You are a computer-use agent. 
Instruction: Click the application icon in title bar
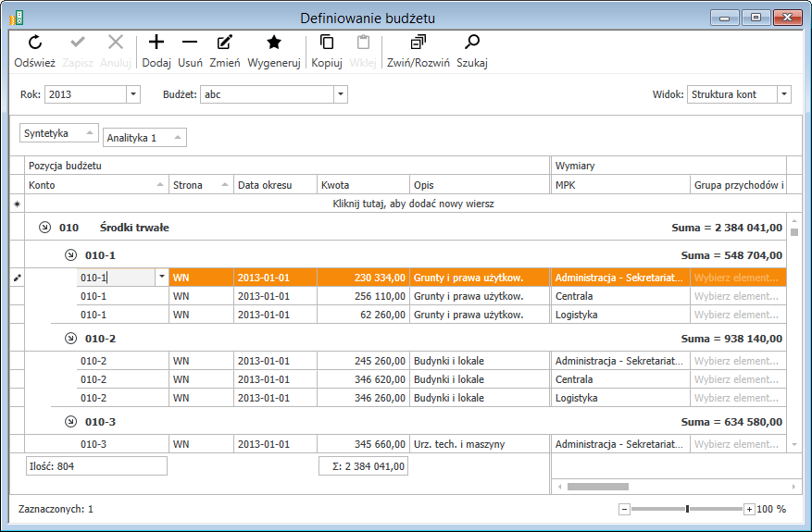pos(17,18)
